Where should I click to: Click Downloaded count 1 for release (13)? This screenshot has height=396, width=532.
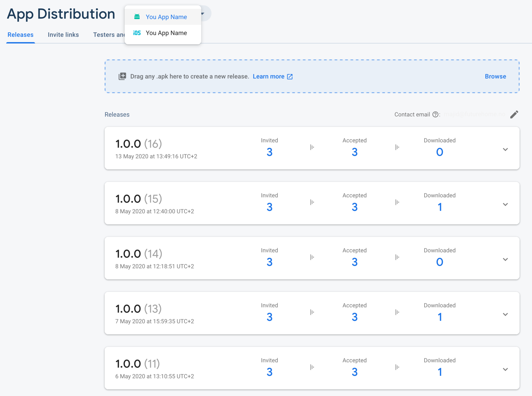(440, 317)
